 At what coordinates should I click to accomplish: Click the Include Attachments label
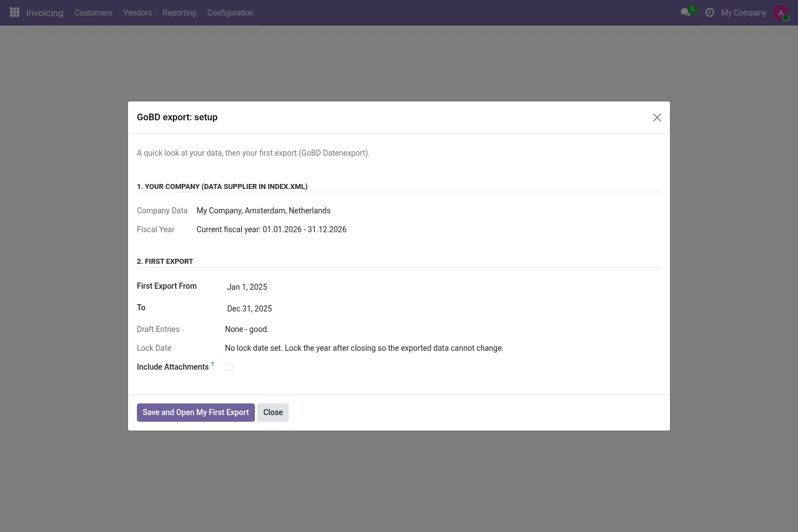click(x=173, y=367)
